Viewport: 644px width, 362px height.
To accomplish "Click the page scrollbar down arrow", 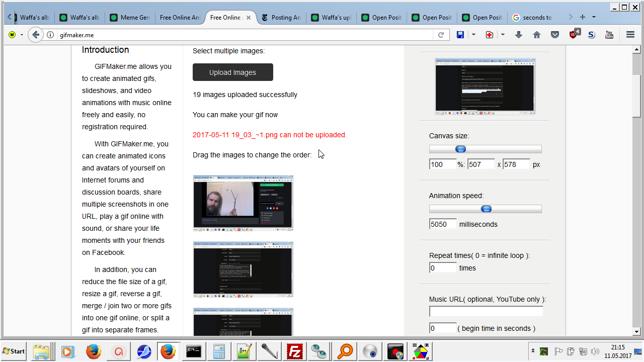I will [636, 331].
